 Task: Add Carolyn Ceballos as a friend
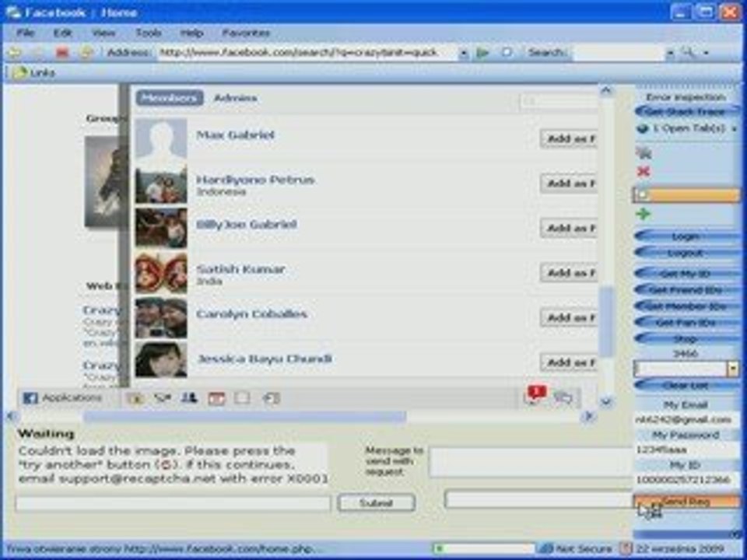click(x=568, y=317)
